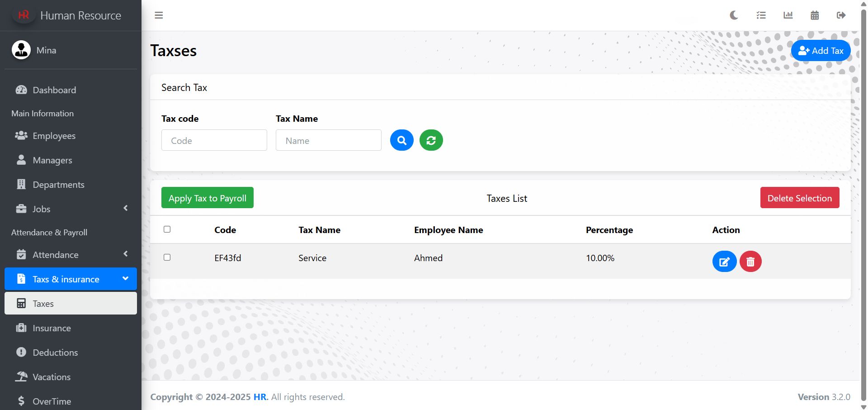Viewport: 868px width, 410px height.
Task: Delete the Service tax with trash icon
Action: point(750,262)
